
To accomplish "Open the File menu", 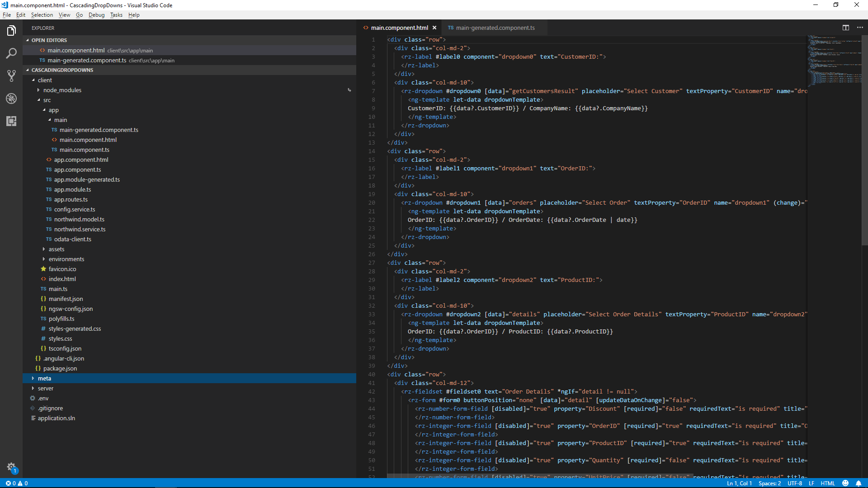I will click(7, 15).
